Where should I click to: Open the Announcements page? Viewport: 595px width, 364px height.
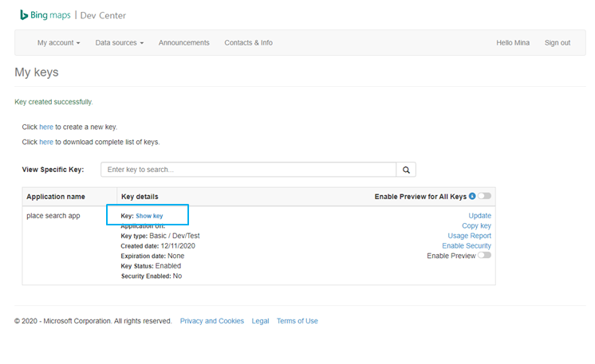[184, 43]
